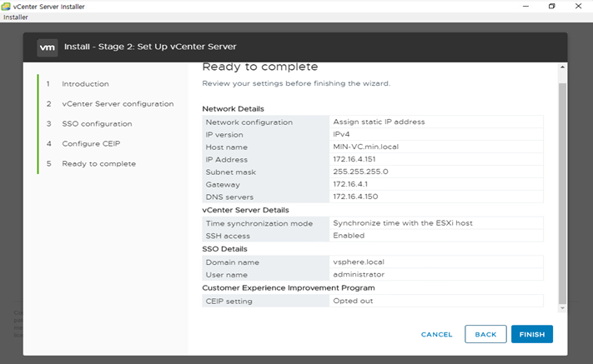Image resolution: width=593 pixels, height=364 pixels.
Task: Click host name 'MIN-VC.min.local'
Action: coord(365,147)
